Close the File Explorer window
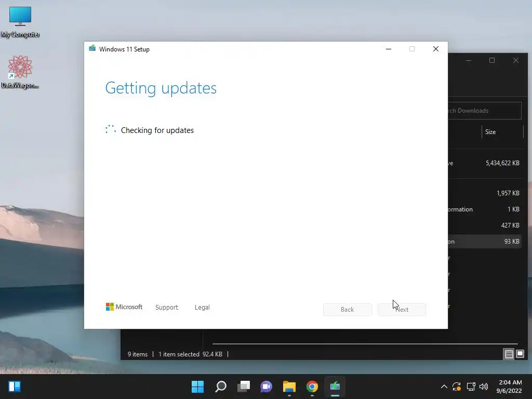 pos(516,60)
